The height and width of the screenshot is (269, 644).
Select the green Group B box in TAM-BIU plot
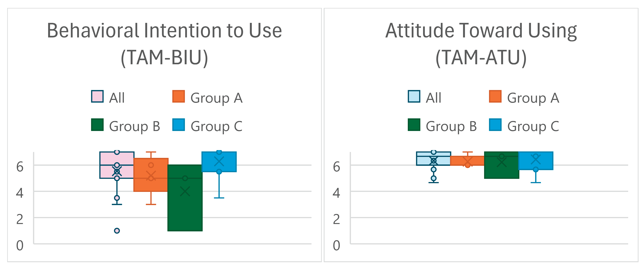(185, 210)
